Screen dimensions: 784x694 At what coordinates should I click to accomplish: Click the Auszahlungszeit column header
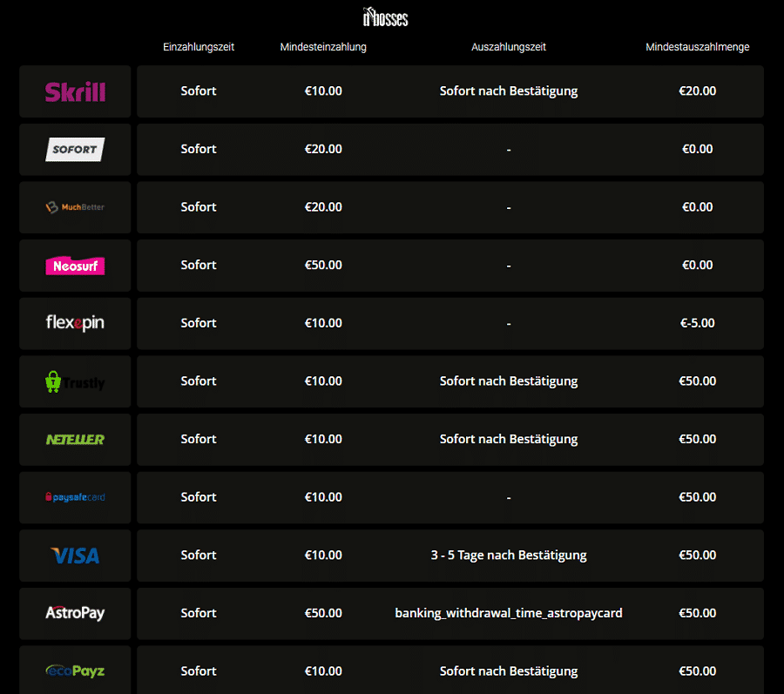coord(509,47)
